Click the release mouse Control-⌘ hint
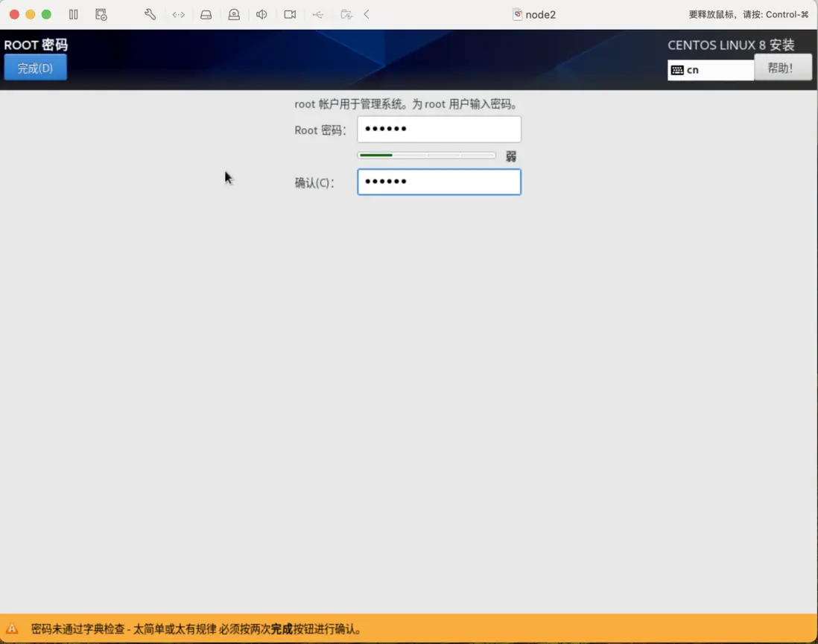 (749, 15)
